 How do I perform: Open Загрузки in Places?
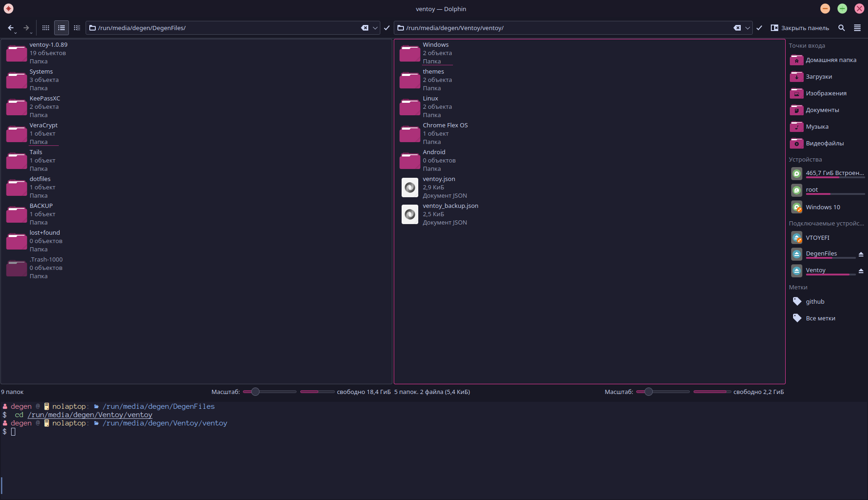click(x=827, y=77)
